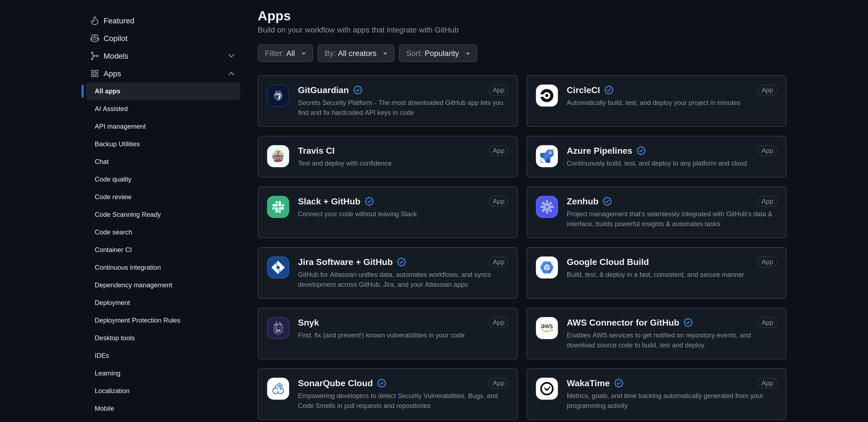Image resolution: width=868 pixels, height=422 pixels.
Task: Open the Copilot section
Action: click(x=163, y=38)
